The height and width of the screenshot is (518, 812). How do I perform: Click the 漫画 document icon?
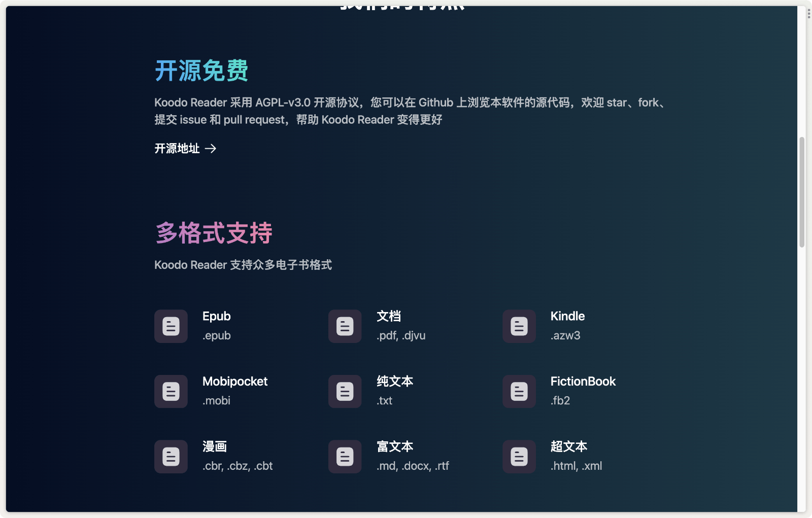click(171, 456)
